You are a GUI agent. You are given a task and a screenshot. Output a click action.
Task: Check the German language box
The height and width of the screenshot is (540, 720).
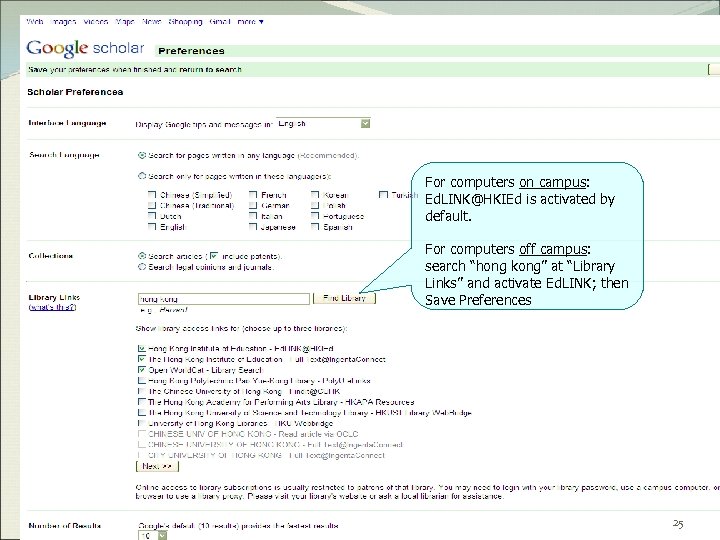[x=253, y=205]
